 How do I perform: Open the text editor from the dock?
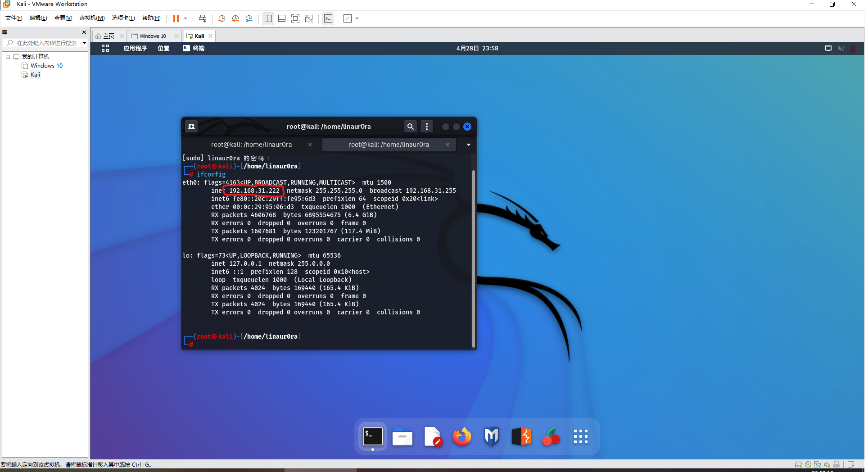(433, 436)
